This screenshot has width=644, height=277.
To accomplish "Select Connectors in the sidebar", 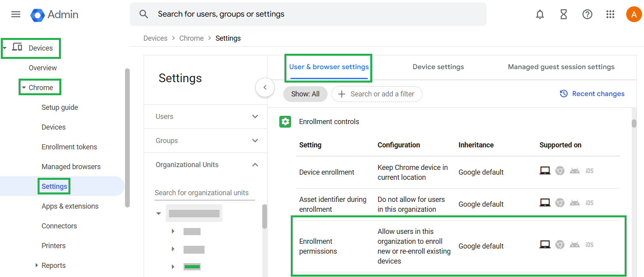I will pos(59,226).
